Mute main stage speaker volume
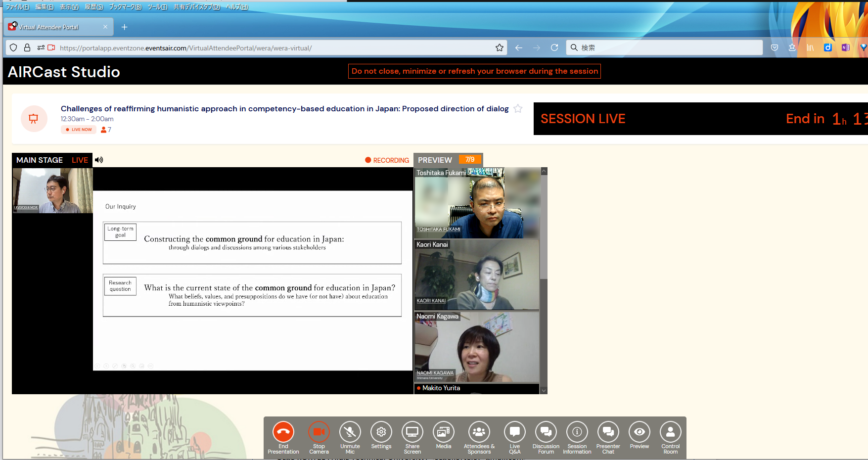Viewport: 868px width, 460px height. [99, 160]
